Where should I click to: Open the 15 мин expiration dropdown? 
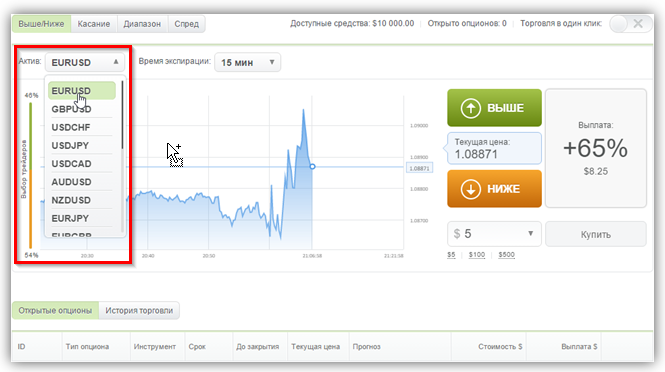[247, 62]
